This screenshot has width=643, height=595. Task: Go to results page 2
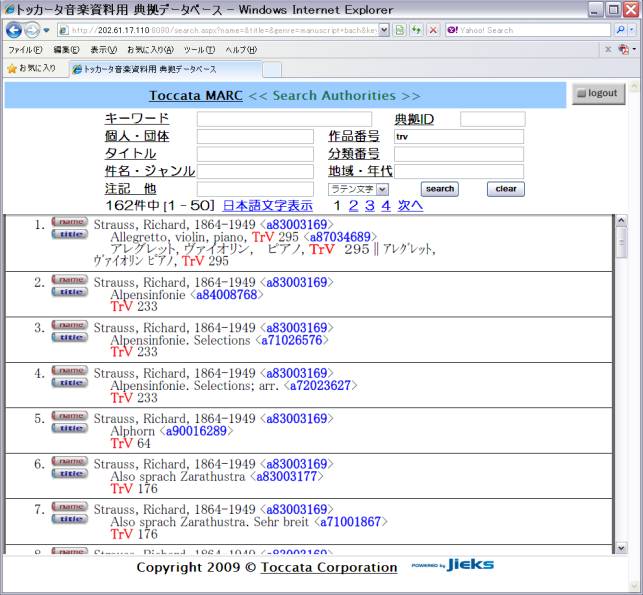click(x=353, y=205)
